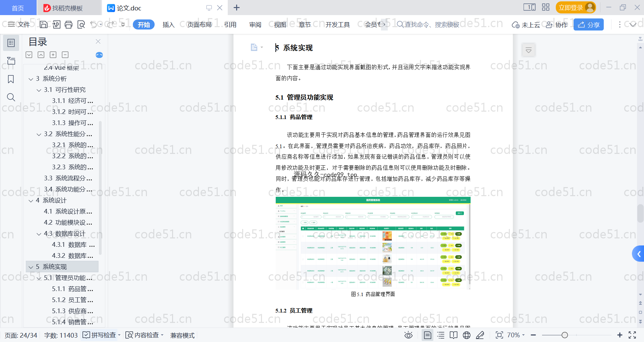Viewport: 644px width, 342px height.
Task: Click the window layout icon in title bar
Action: (x=529, y=7)
